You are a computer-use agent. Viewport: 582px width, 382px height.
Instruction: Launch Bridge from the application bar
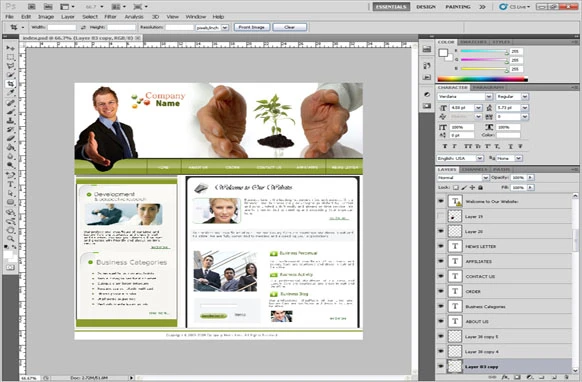[x=31, y=7]
